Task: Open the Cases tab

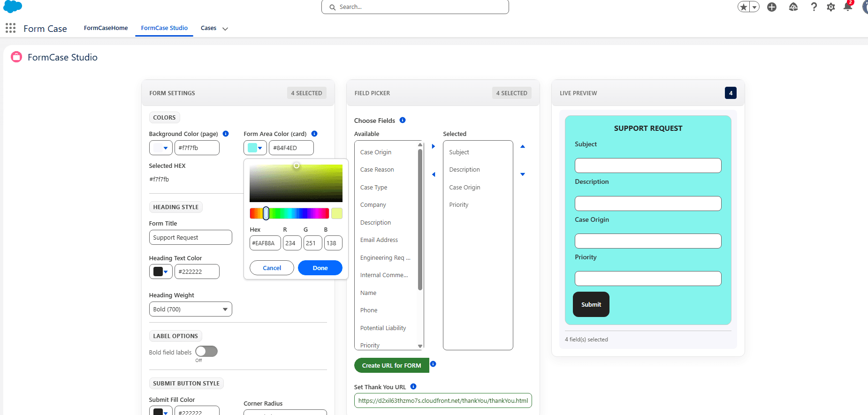Action: (x=208, y=28)
